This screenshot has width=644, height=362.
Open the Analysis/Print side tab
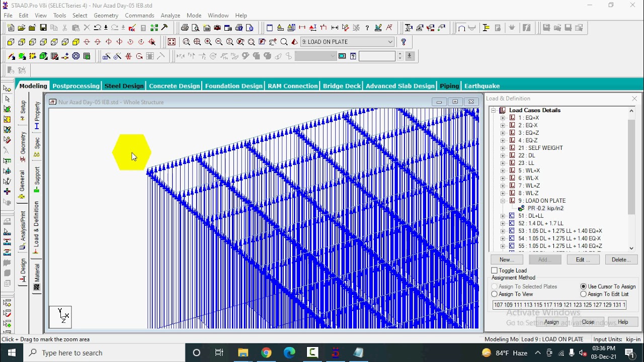(23, 230)
